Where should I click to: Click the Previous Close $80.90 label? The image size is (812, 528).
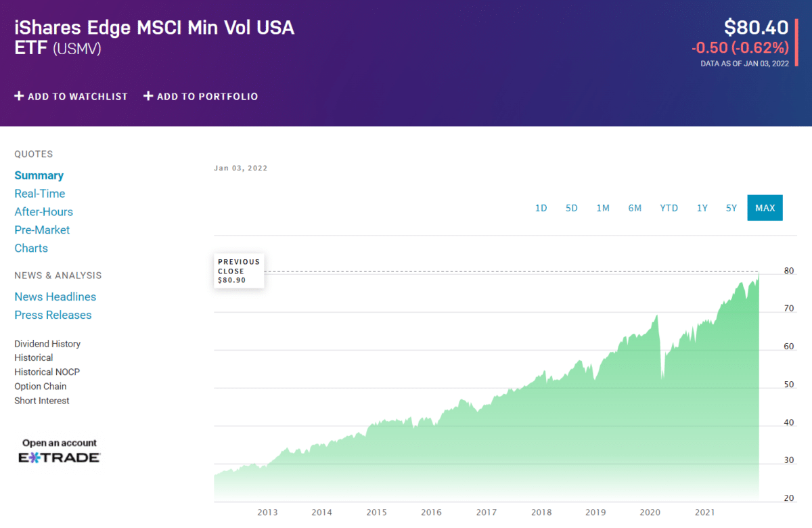pos(239,271)
